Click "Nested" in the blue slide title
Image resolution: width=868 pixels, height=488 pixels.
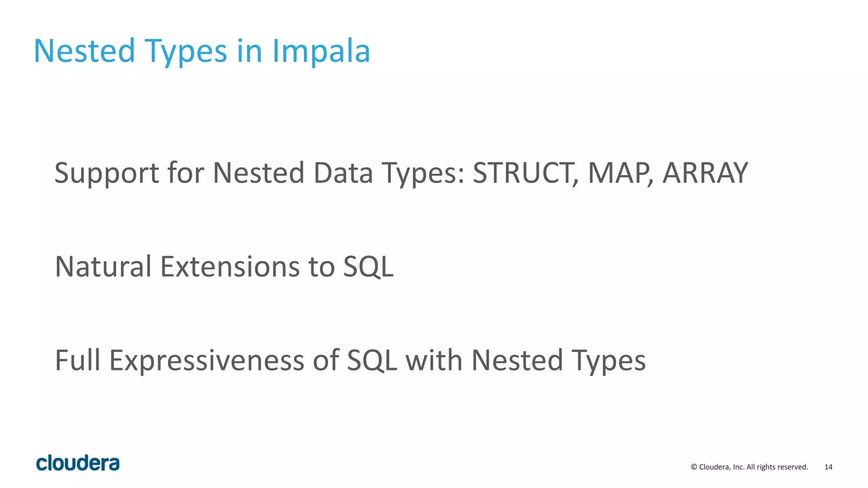pyautogui.click(x=84, y=51)
